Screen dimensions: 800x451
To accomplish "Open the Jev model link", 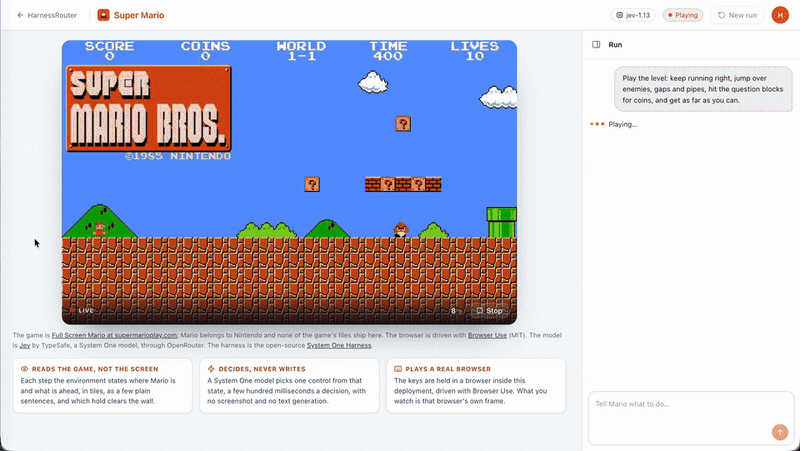I will [x=25, y=345].
